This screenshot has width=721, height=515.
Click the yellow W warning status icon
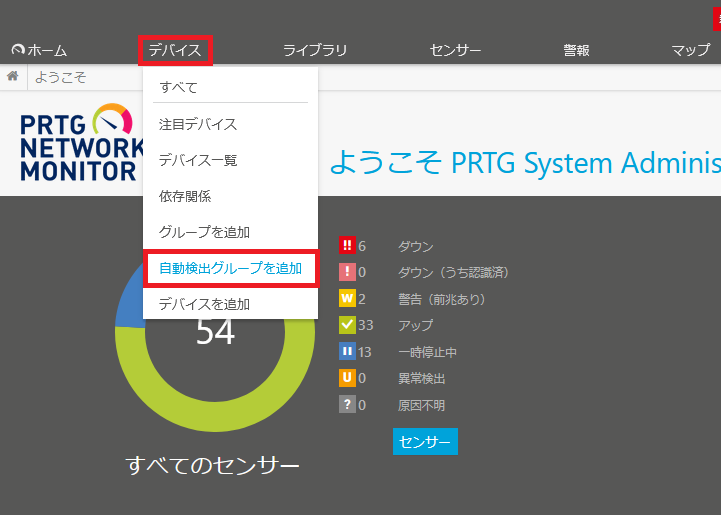(347, 298)
